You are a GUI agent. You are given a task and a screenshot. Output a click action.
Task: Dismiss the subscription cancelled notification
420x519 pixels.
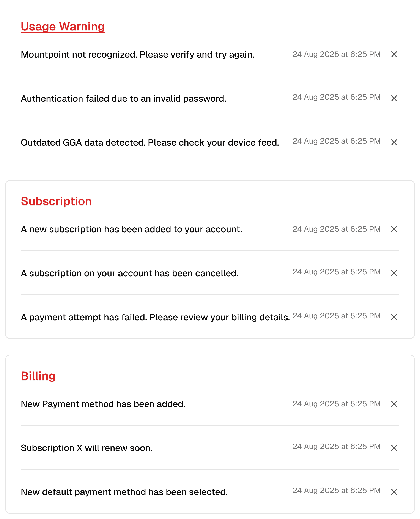(394, 273)
